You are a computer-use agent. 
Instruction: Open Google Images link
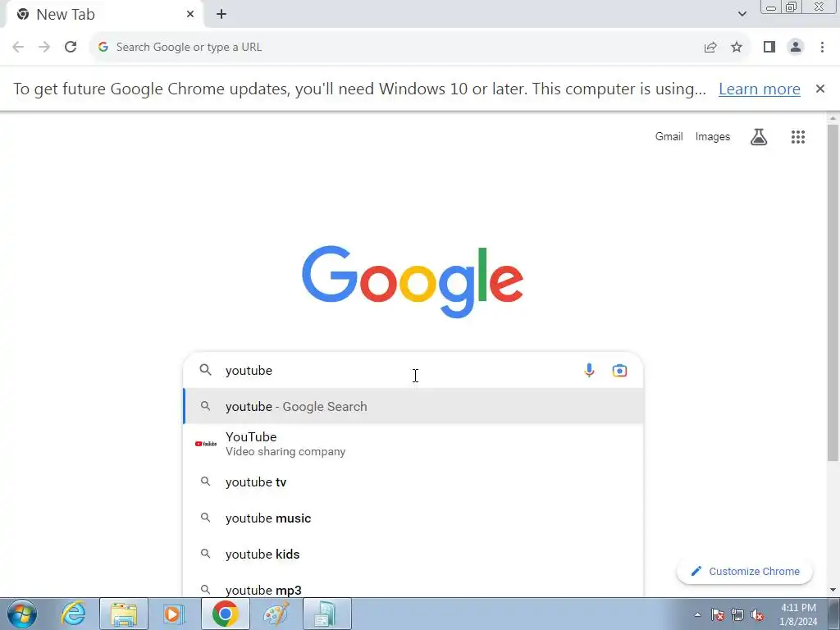tap(713, 137)
